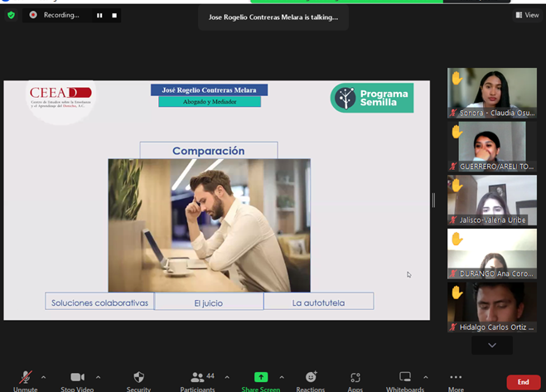546x392 pixels.
Task: Expand the arrow next to Participants
Action: 227,377
